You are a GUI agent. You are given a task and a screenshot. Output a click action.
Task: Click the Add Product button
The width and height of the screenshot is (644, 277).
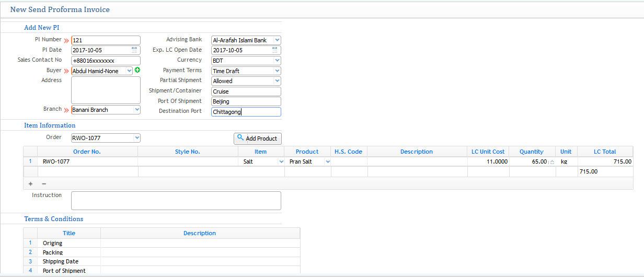pos(258,138)
